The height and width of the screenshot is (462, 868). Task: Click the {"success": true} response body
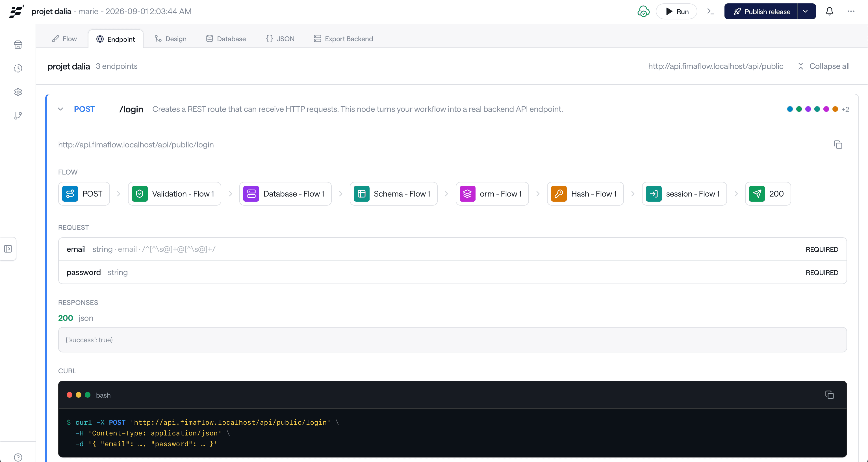[452, 340]
